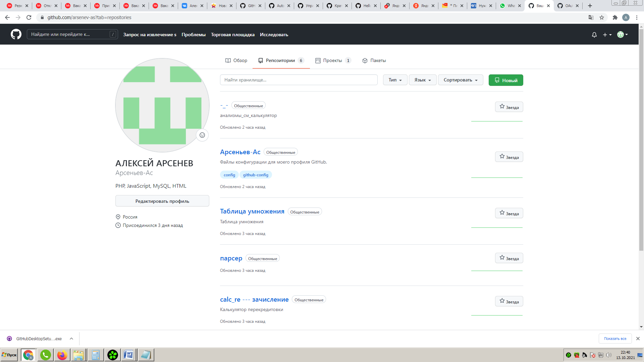Screen dimensions: 644x362
Task: Click Показать все downloads button
Action: pos(615,339)
